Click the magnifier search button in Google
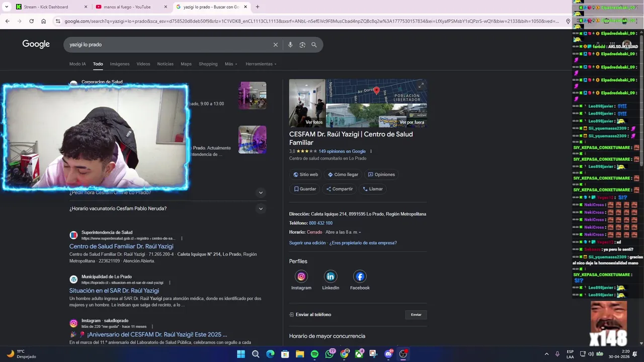644x362 pixels. pyautogui.click(x=314, y=45)
